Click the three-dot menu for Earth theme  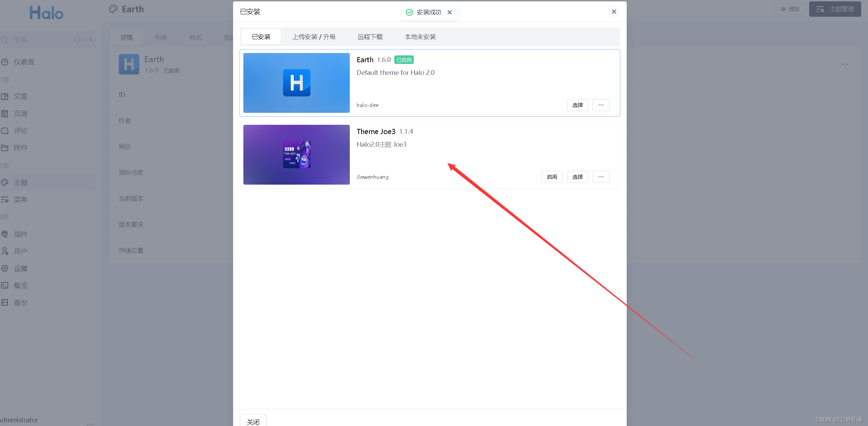[601, 105]
